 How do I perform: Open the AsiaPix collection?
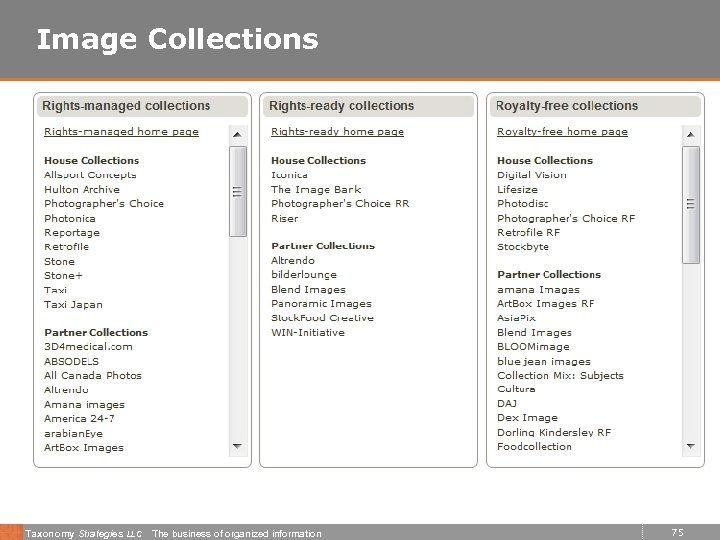[x=517, y=318]
